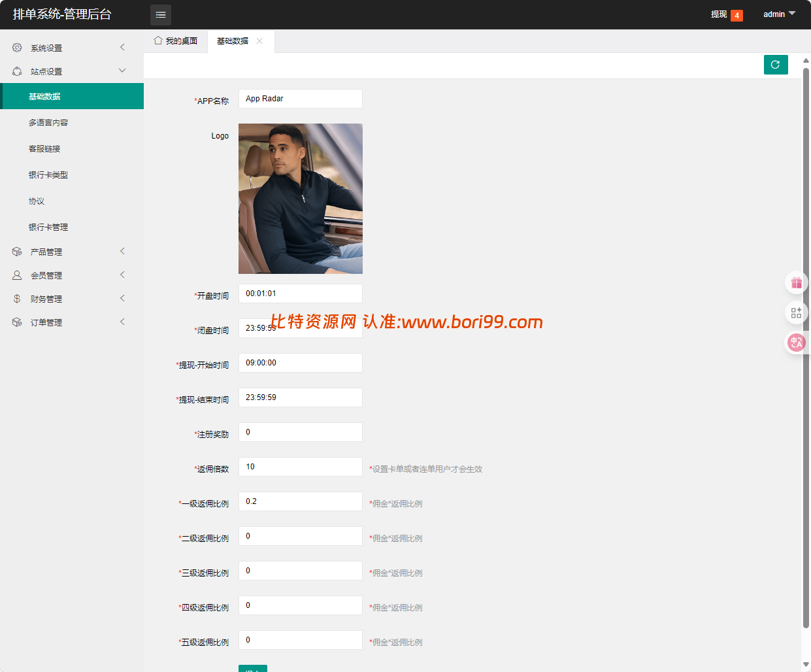Expand the 系统设置 menu chevron
The height and width of the screenshot is (672, 811).
tap(122, 47)
